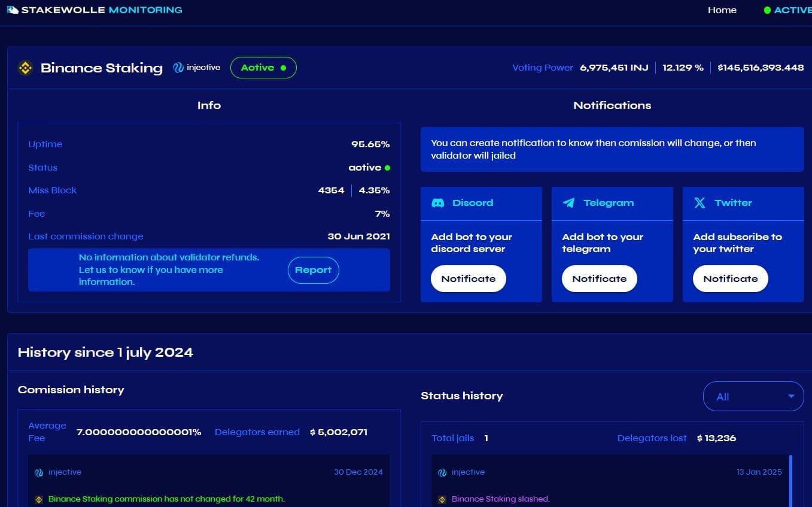Click the Miss Block count 4354
This screenshot has height=507, width=812.
pos(331,190)
